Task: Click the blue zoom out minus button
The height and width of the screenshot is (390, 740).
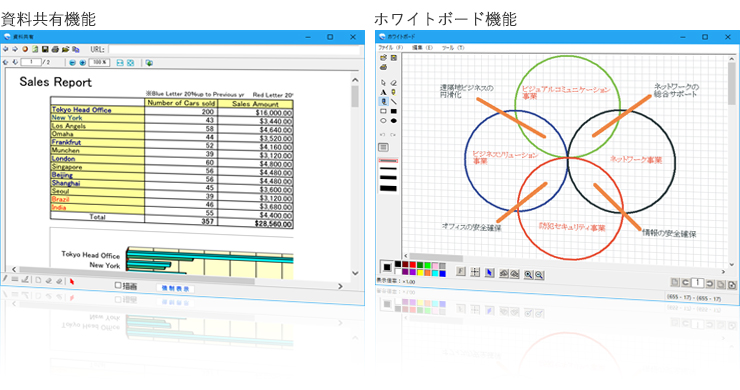Action: point(72,62)
